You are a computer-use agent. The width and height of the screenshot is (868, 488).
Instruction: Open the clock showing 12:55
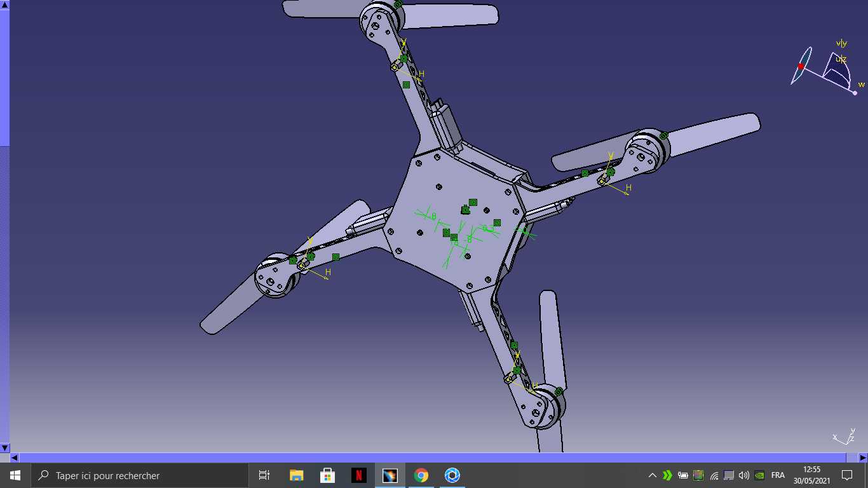[811, 475]
